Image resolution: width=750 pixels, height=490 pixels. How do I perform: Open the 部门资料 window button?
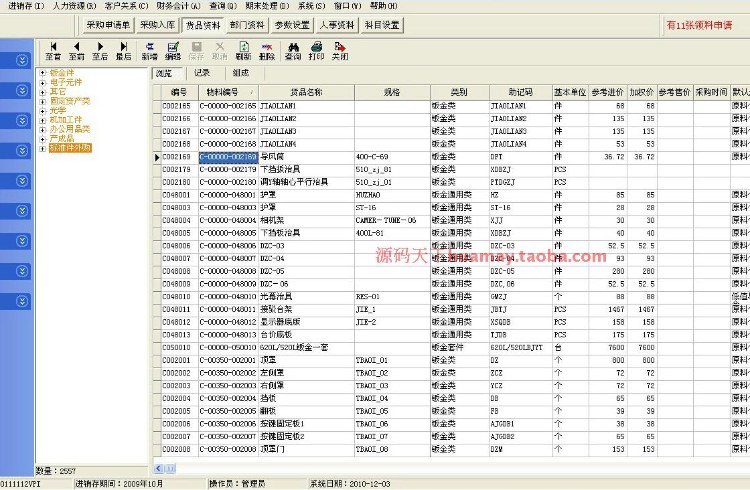coord(247,25)
